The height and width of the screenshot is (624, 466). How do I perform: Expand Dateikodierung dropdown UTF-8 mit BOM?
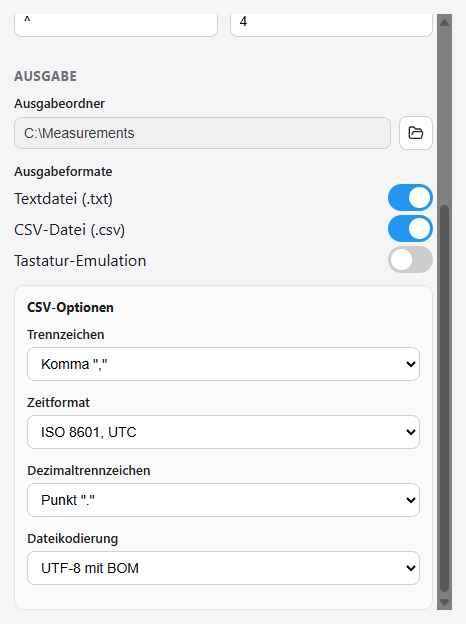pyautogui.click(x=223, y=568)
